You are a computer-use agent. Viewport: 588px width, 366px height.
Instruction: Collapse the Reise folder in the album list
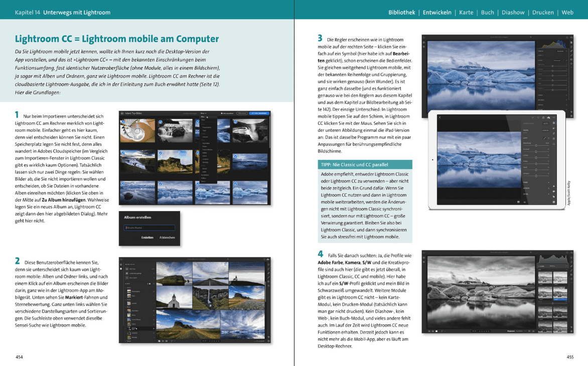coord(126,307)
